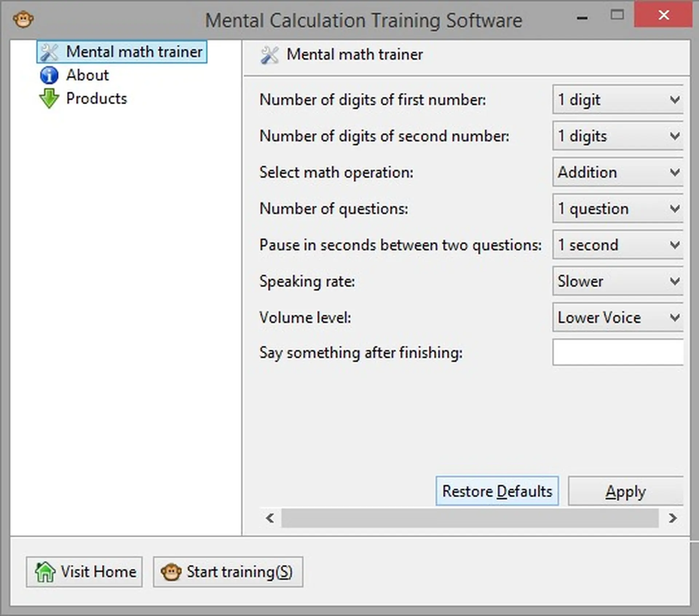Click the Say something after finishing text field
This screenshot has height=616, width=699.
click(x=618, y=352)
